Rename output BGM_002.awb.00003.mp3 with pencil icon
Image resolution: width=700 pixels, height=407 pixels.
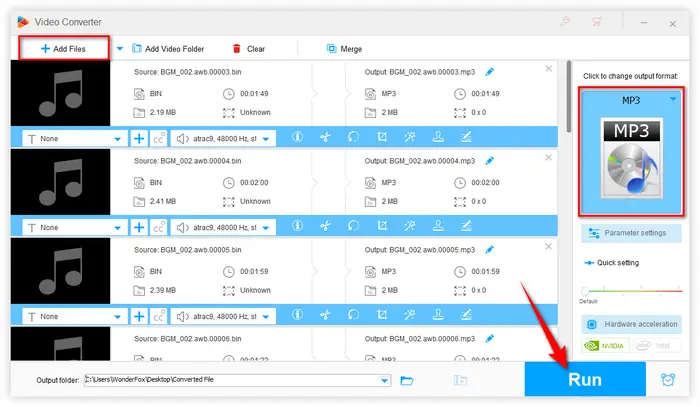[x=490, y=72]
